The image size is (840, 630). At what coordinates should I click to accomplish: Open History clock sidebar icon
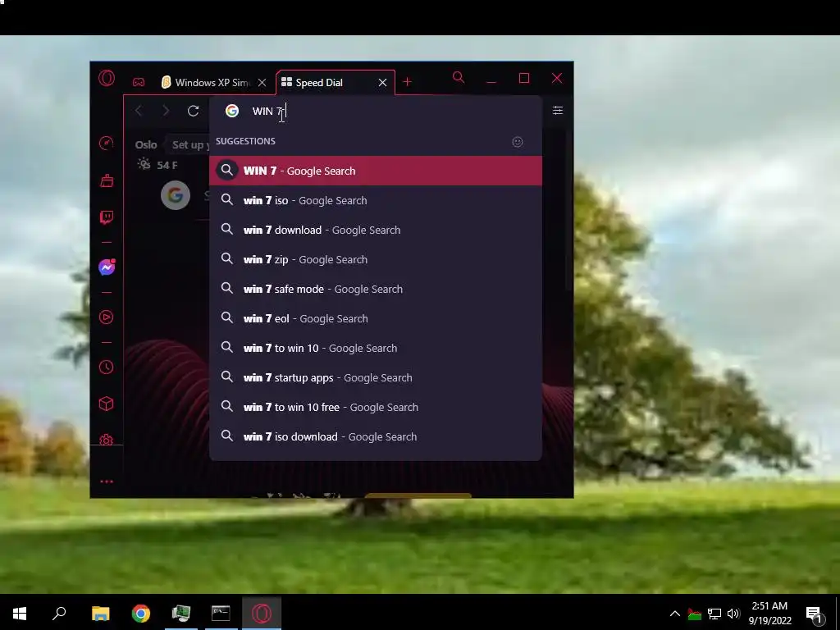click(107, 367)
